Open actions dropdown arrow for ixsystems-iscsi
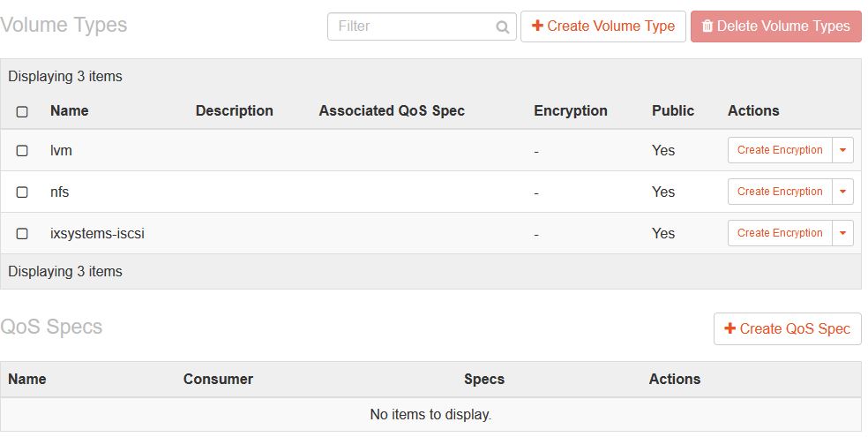868x437 pixels. pos(842,233)
